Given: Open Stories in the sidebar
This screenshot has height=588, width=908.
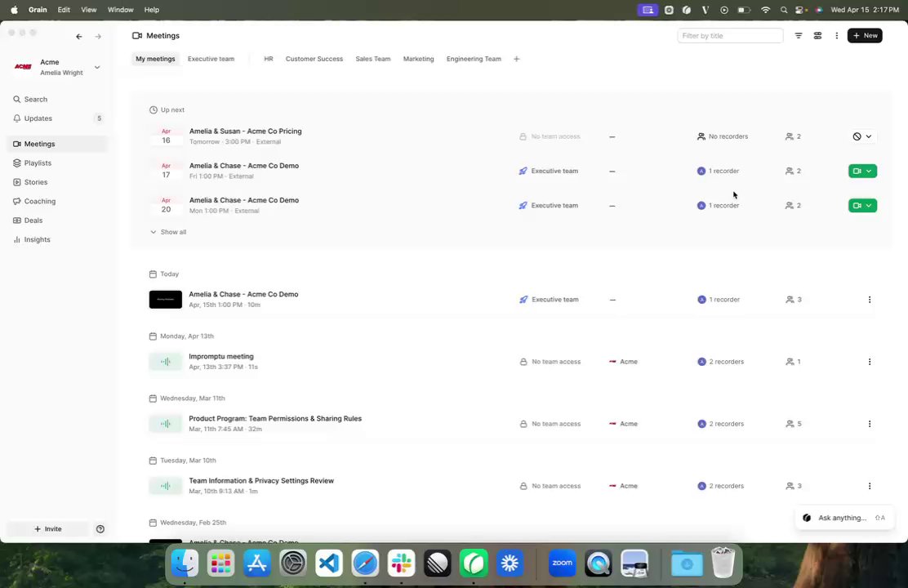Looking at the screenshot, I should pos(57,182).
